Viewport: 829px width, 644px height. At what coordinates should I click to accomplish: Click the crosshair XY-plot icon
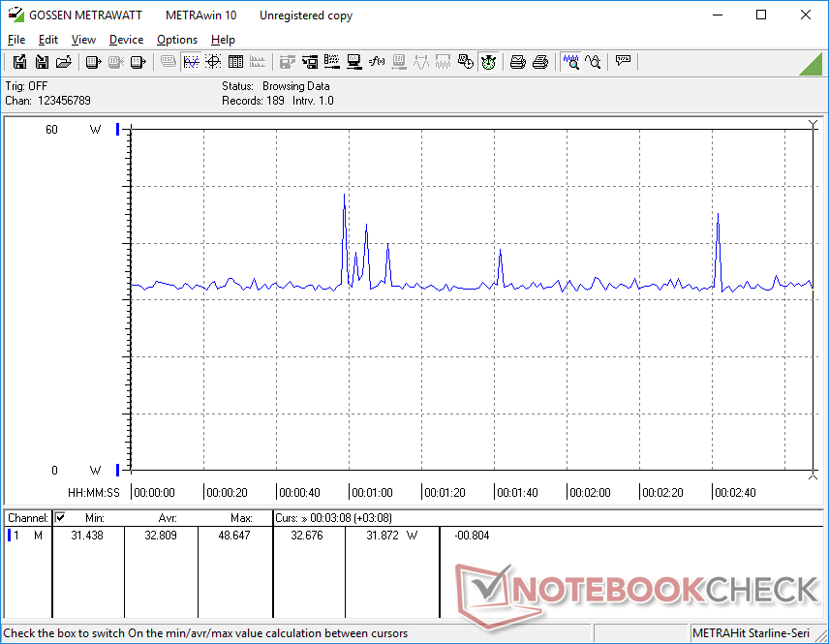click(213, 62)
